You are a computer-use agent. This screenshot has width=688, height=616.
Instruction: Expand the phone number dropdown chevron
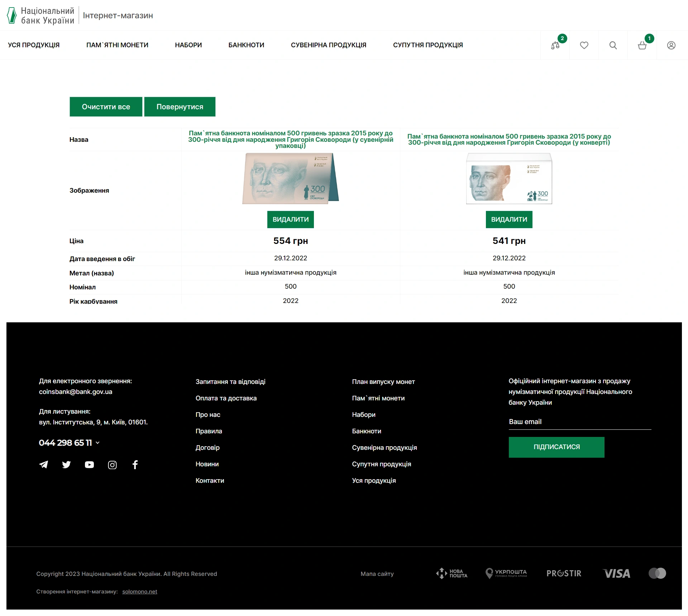(x=98, y=443)
